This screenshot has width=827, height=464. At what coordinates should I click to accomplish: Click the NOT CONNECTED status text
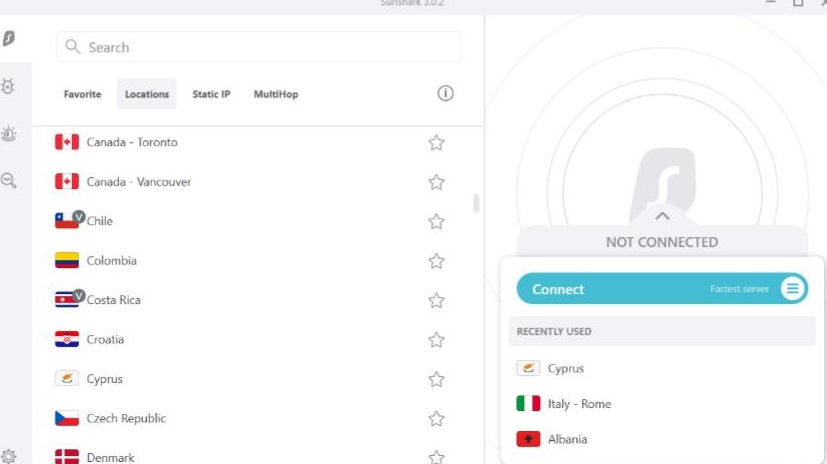tap(662, 242)
